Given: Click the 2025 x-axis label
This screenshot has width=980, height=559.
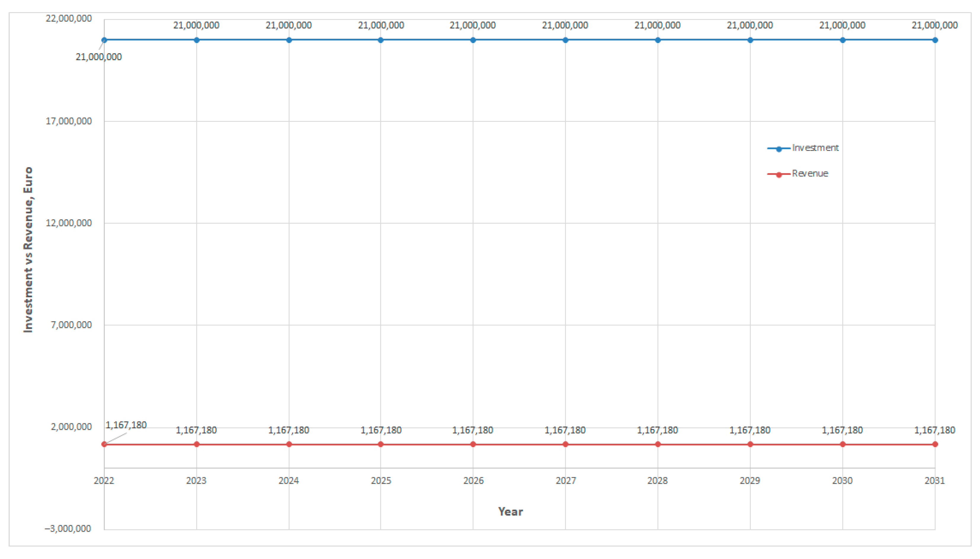Looking at the screenshot, I should point(381,481).
